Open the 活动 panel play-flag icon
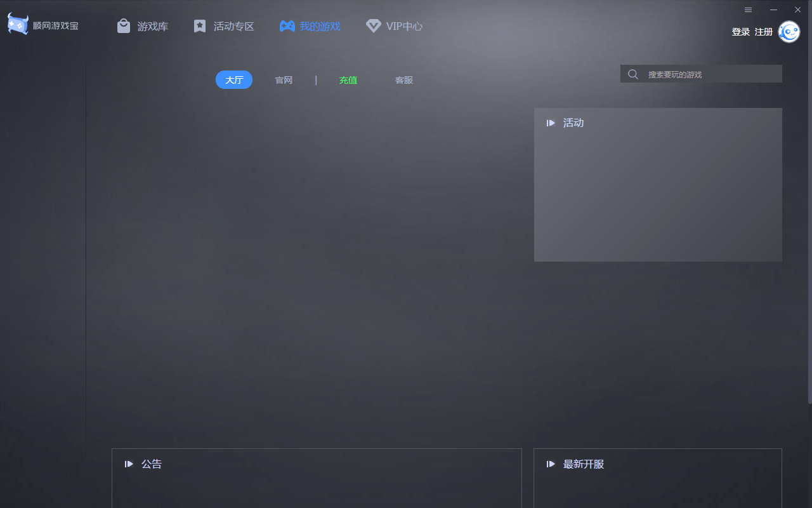 (x=551, y=123)
